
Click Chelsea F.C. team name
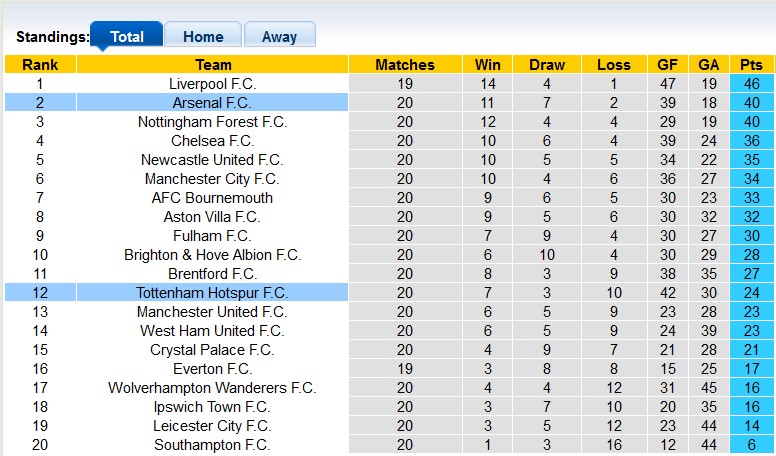click(x=212, y=141)
